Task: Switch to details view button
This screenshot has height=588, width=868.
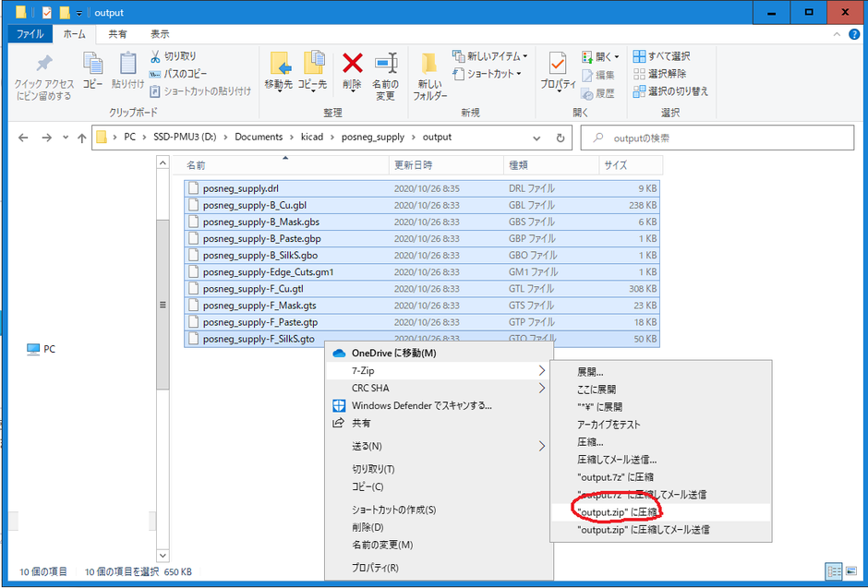Action: coord(834,570)
